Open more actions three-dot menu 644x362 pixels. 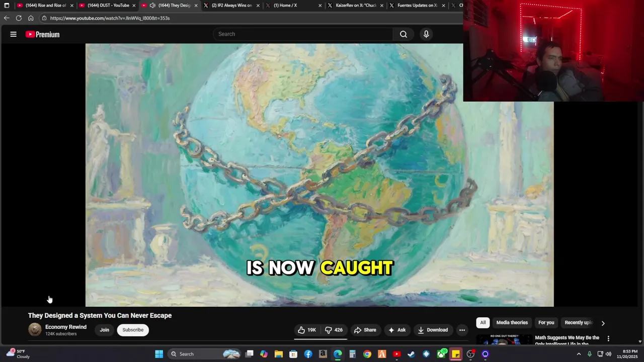(462, 330)
